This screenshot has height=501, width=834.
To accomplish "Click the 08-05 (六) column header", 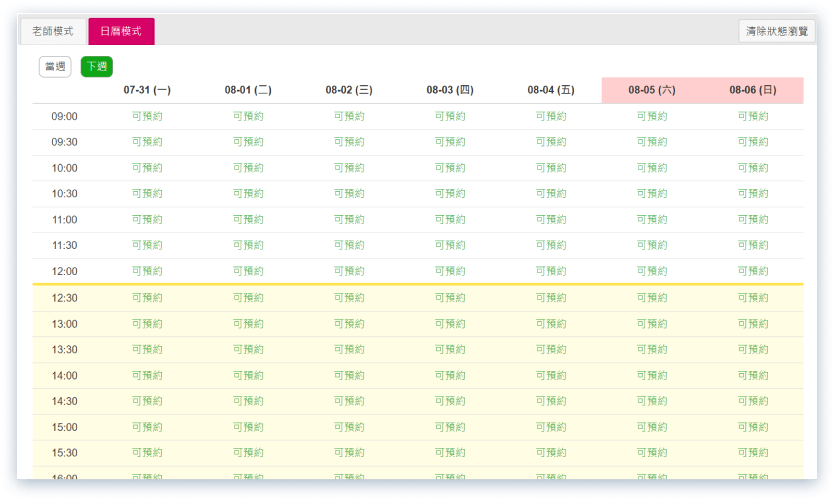I will 652,90.
